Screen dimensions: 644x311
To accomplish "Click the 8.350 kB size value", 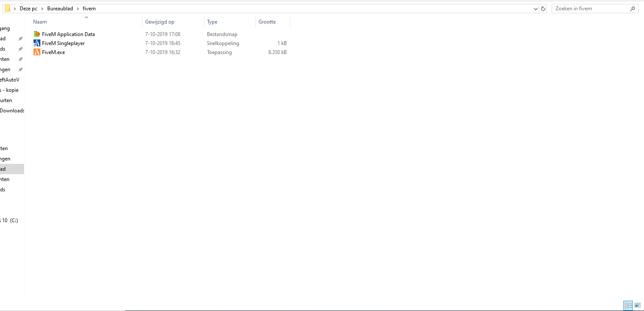I will click(277, 52).
